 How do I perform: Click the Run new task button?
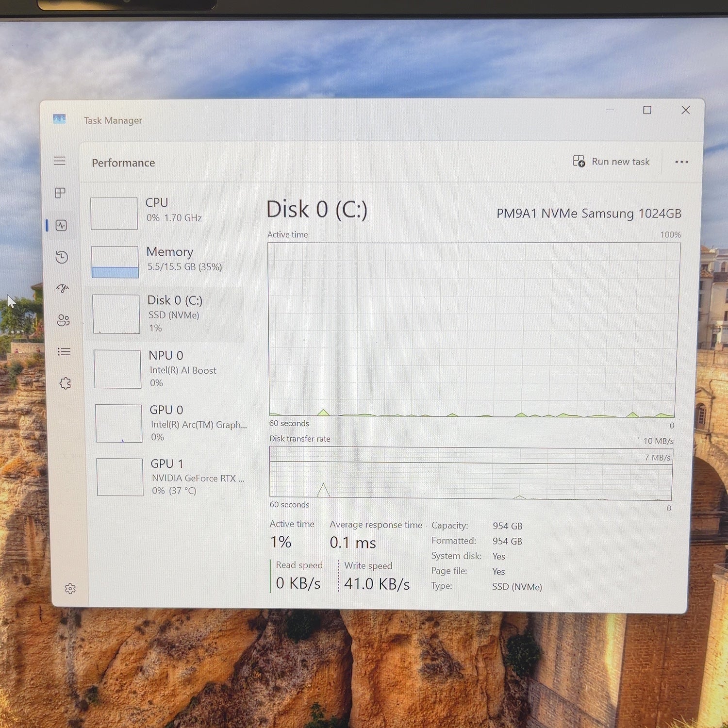coord(611,162)
